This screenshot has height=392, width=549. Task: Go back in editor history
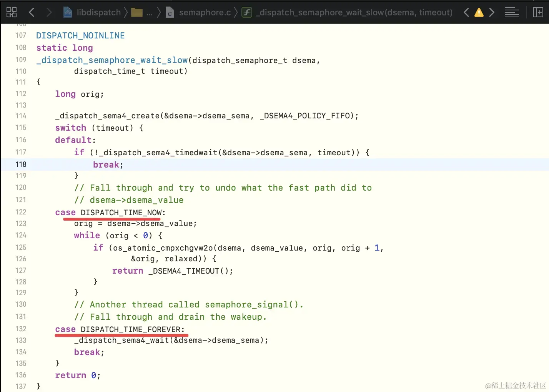point(32,12)
